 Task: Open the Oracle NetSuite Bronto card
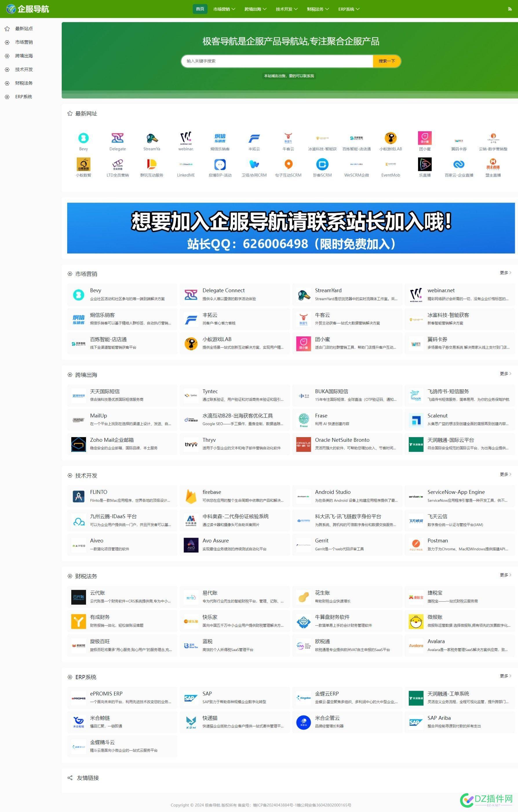347,444
